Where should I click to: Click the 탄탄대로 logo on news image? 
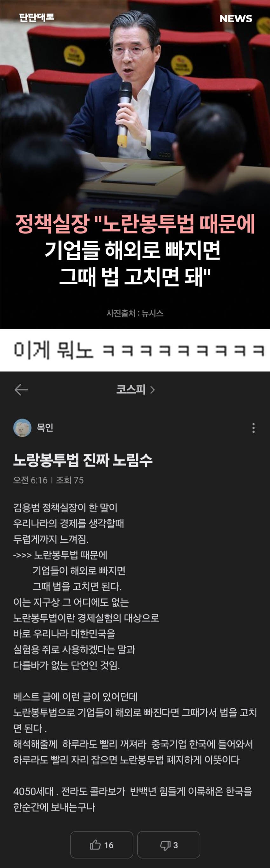pyautogui.click(x=37, y=17)
